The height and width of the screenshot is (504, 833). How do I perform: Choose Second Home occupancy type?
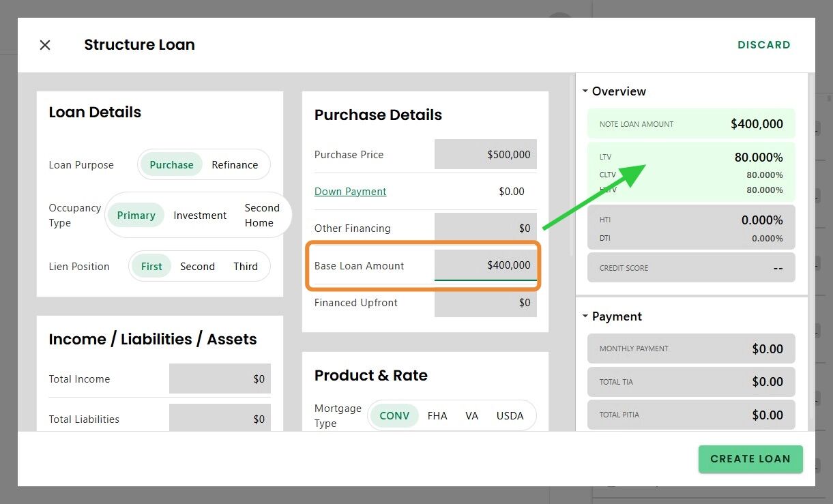point(262,216)
